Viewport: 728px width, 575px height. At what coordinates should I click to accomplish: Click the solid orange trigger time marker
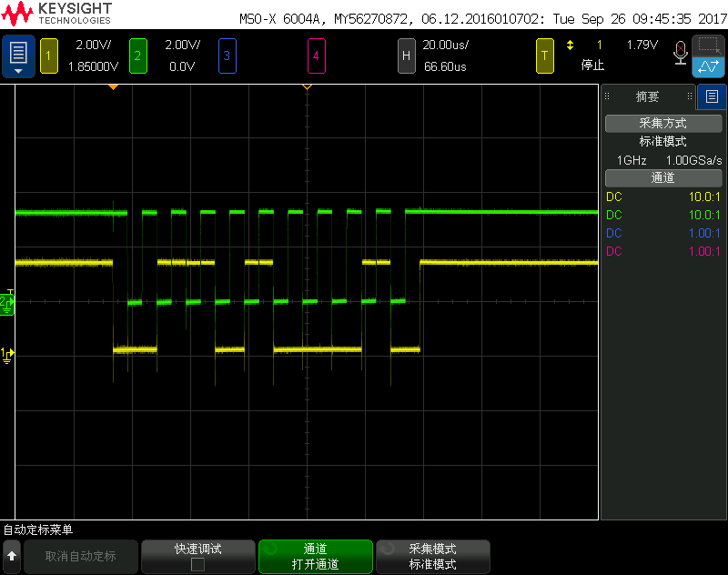coord(113,86)
